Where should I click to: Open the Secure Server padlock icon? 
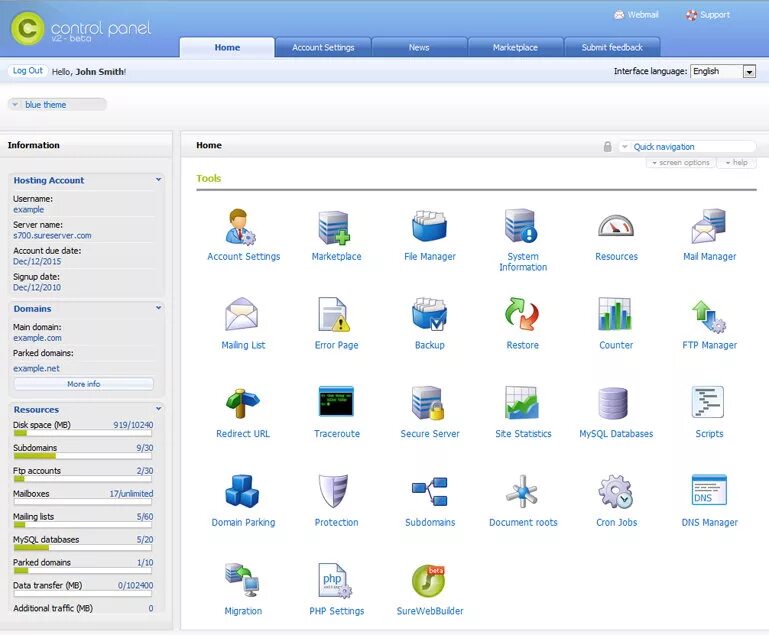coord(428,403)
